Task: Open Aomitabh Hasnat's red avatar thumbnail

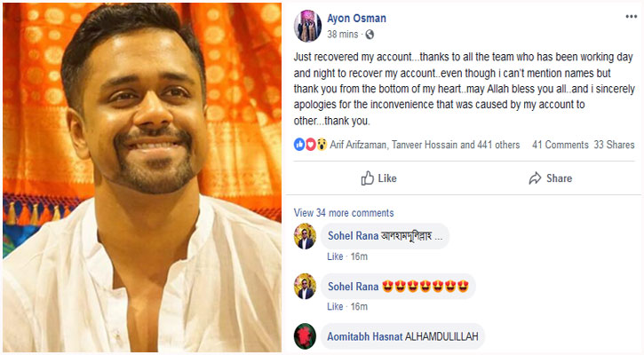Action: pos(305,336)
